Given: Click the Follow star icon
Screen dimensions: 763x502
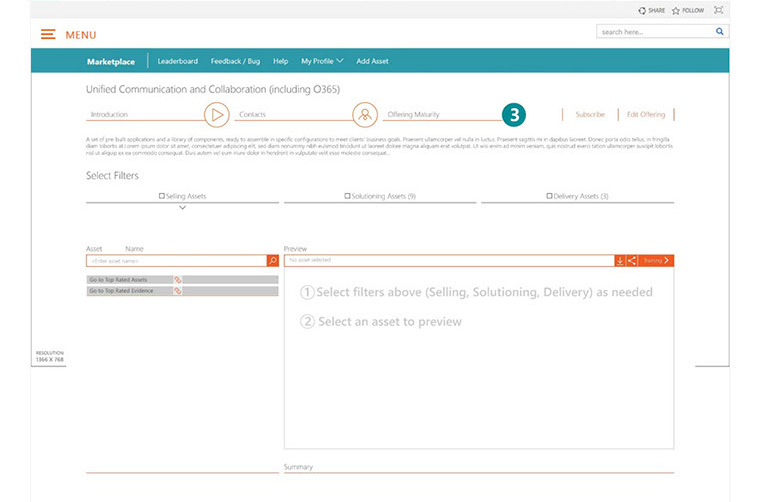Looking at the screenshot, I should point(676,10).
